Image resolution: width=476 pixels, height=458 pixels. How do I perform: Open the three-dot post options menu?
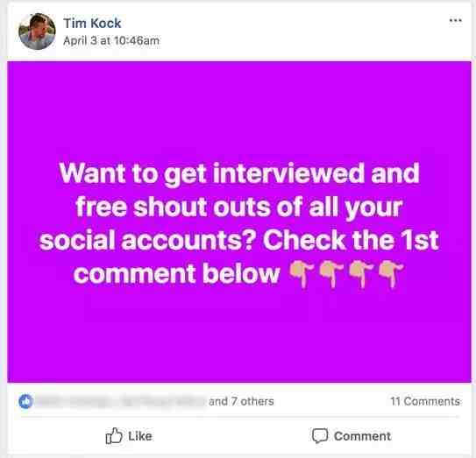[x=455, y=21]
